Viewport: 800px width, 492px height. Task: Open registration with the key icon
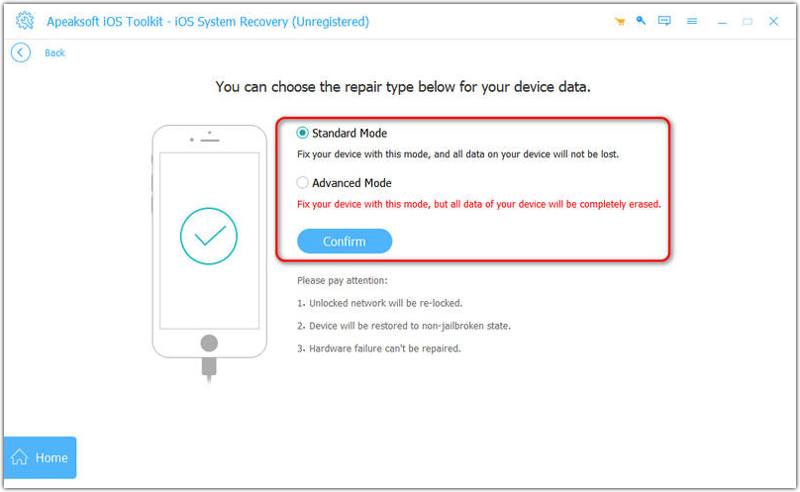(x=639, y=21)
